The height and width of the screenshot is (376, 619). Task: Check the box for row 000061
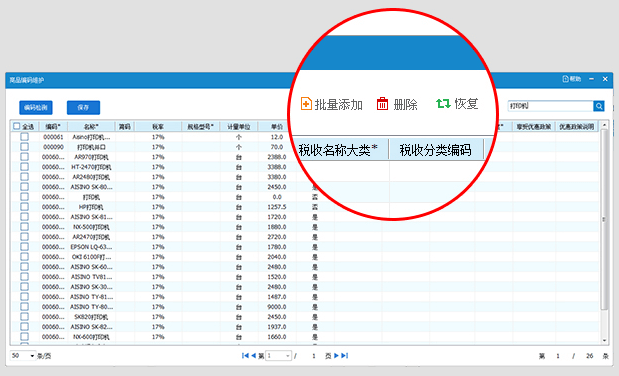click(x=24, y=137)
